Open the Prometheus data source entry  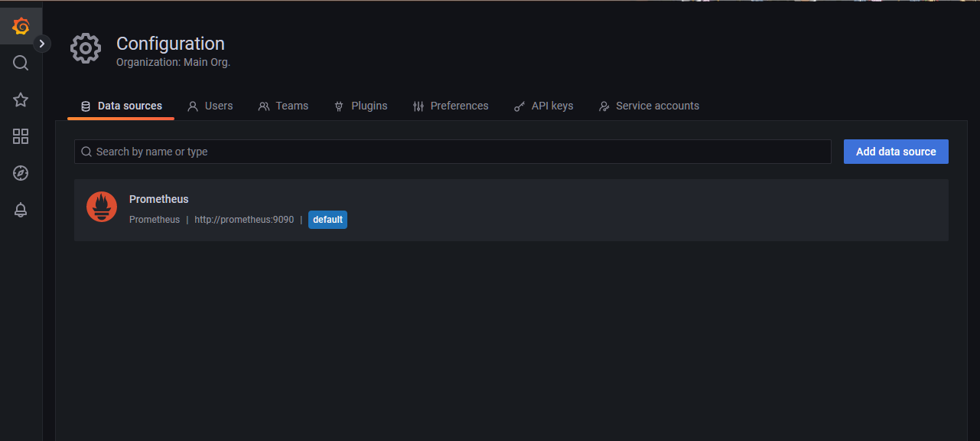point(158,199)
